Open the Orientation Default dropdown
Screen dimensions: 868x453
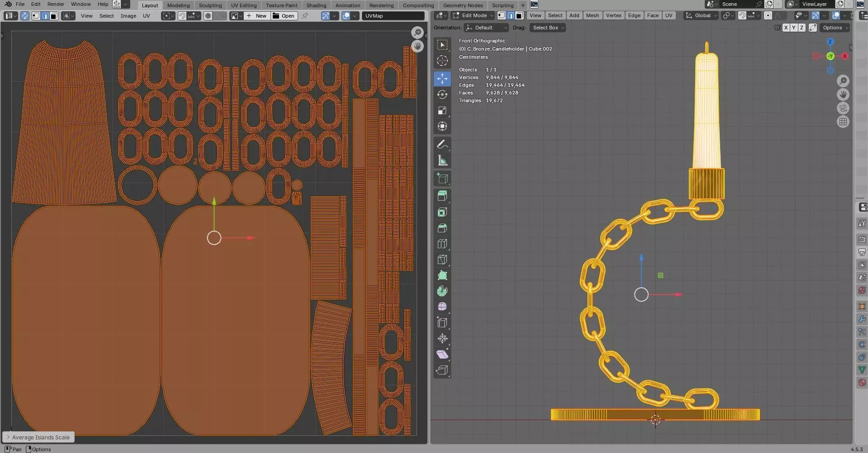pos(486,28)
